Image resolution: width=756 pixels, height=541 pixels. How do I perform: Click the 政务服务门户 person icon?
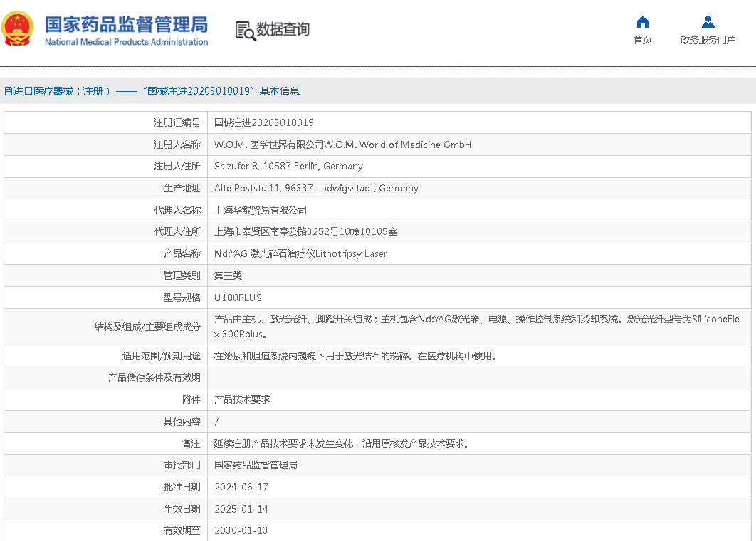708,22
